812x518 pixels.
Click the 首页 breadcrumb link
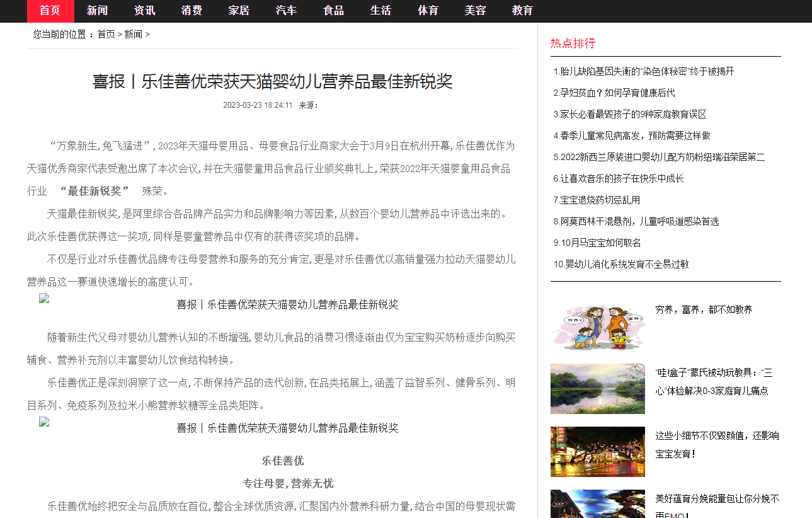pos(106,34)
